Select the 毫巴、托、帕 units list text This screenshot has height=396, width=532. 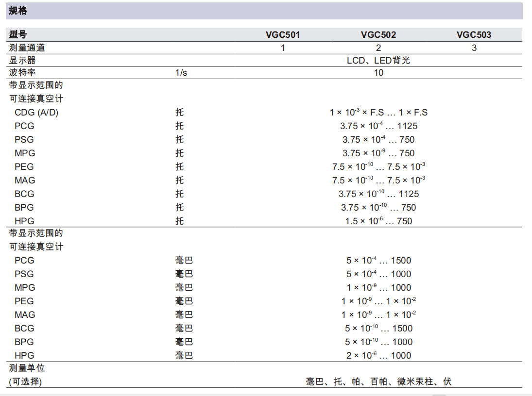pyautogui.click(x=378, y=382)
